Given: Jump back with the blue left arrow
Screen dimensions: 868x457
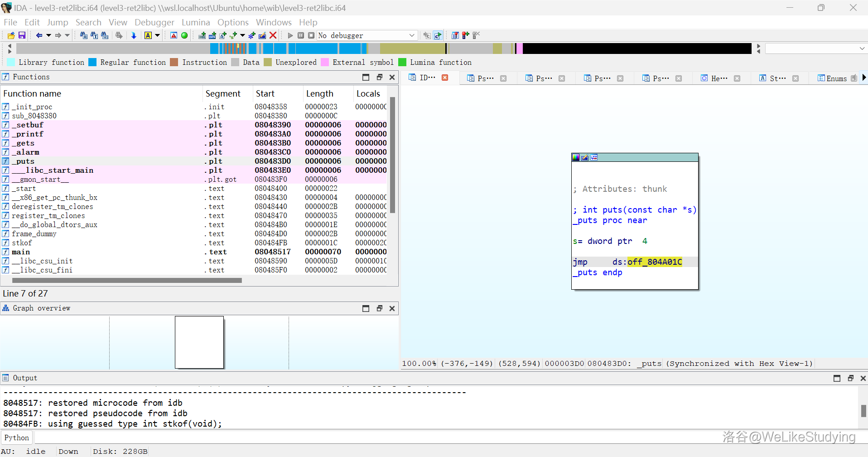Looking at the screenshot, I should coord(39,35).
